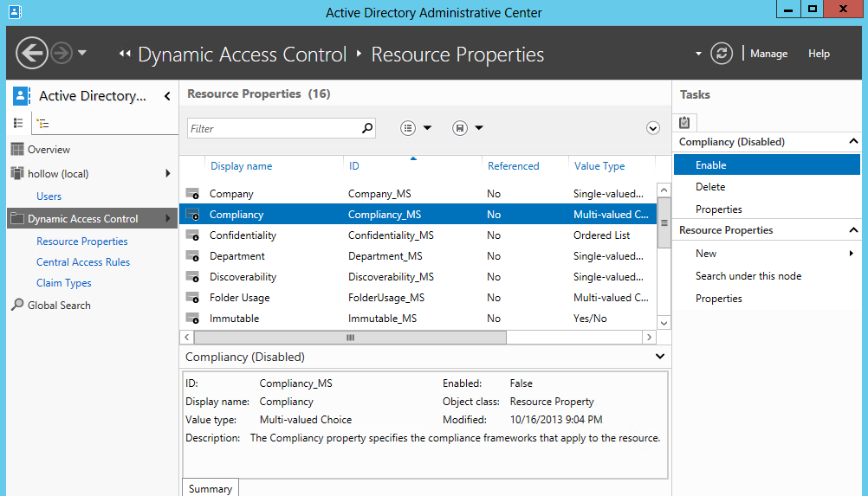Sort list by Display name column
This screenshot has width=868, height=496.
pos(241,166)
